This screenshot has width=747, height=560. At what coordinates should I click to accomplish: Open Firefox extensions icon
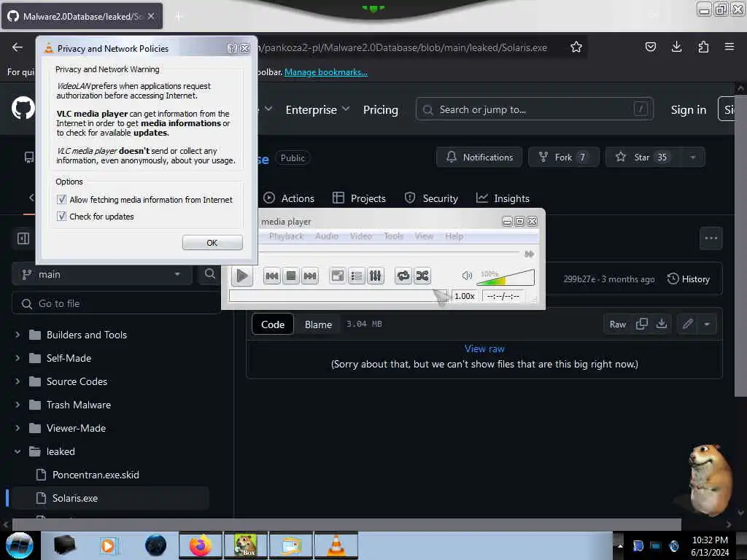pyautogui.click(x=703, y=47)
